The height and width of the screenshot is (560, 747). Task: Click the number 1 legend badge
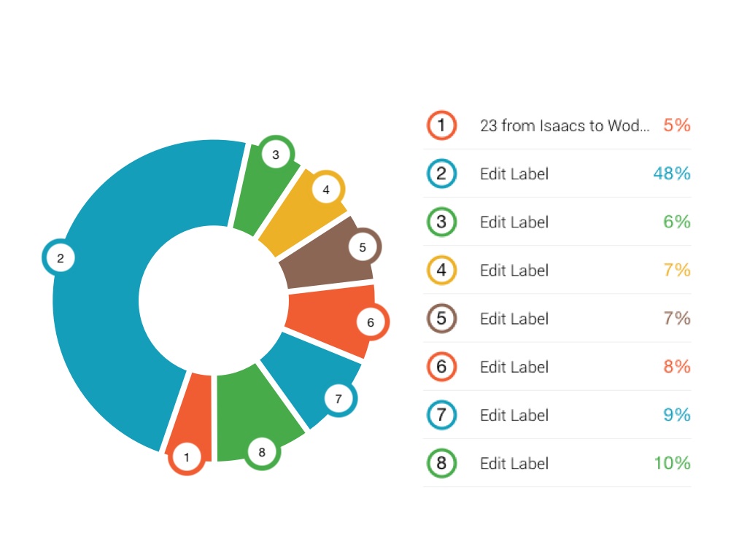point(441,125)
